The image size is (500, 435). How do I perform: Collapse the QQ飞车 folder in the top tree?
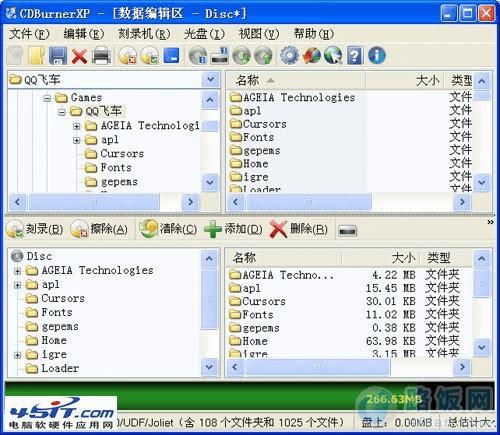62,112
